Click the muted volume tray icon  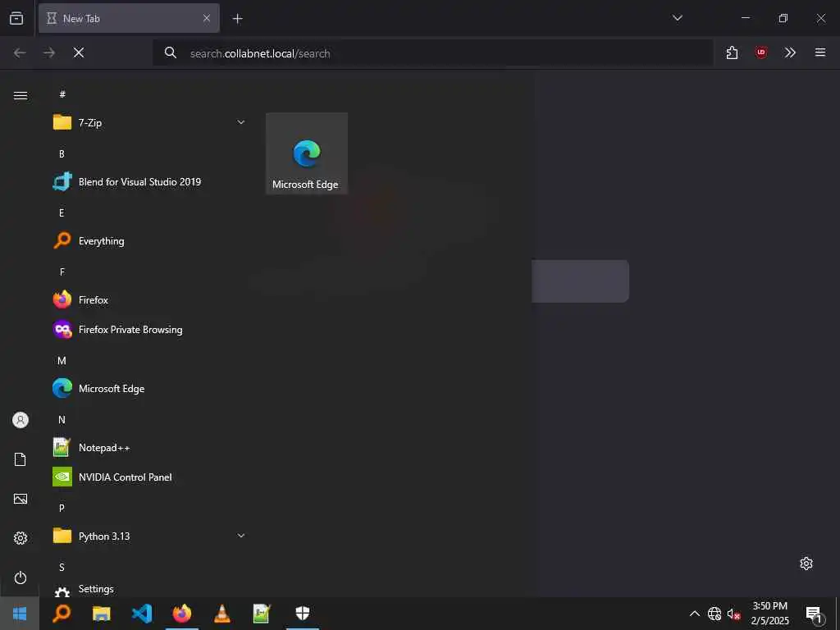click(x=734, y=614)
